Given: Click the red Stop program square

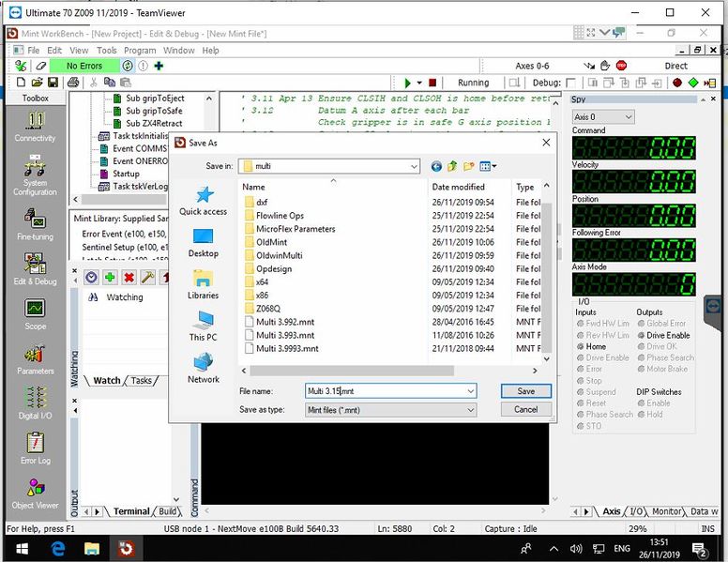Looking at the screenshot, I should click(x=432, y=83).
